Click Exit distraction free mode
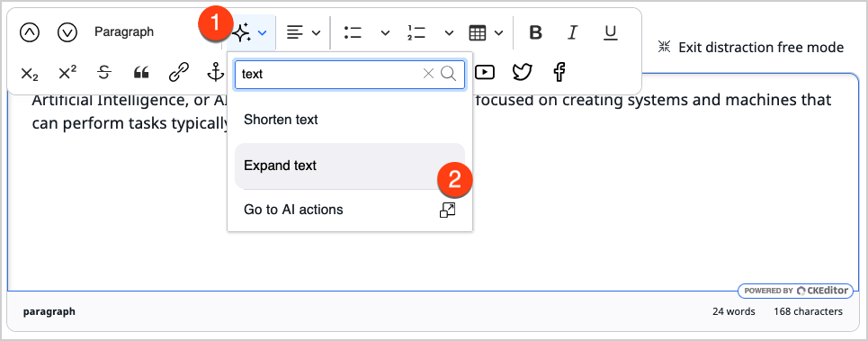This screenshot has width=868, height=341. (761, 48)
